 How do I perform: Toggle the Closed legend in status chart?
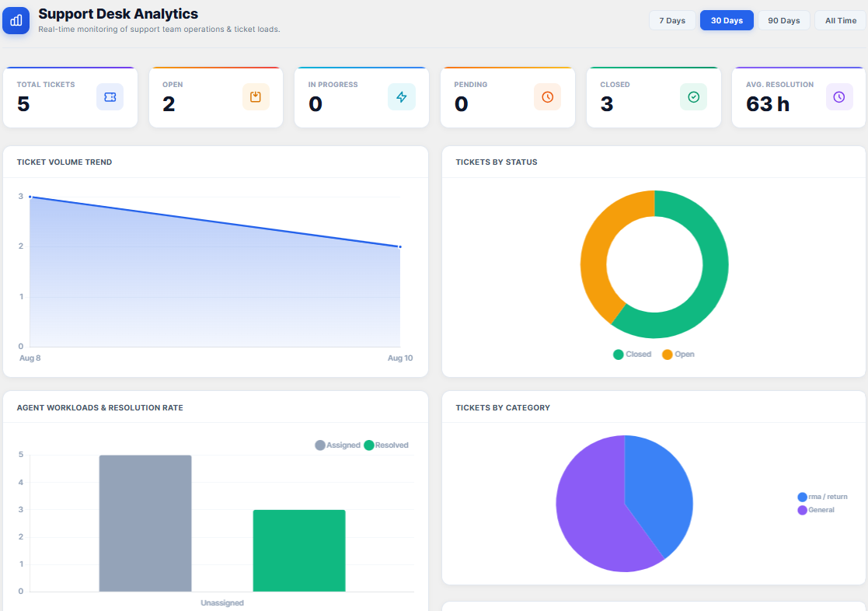[x=633, y=354]
